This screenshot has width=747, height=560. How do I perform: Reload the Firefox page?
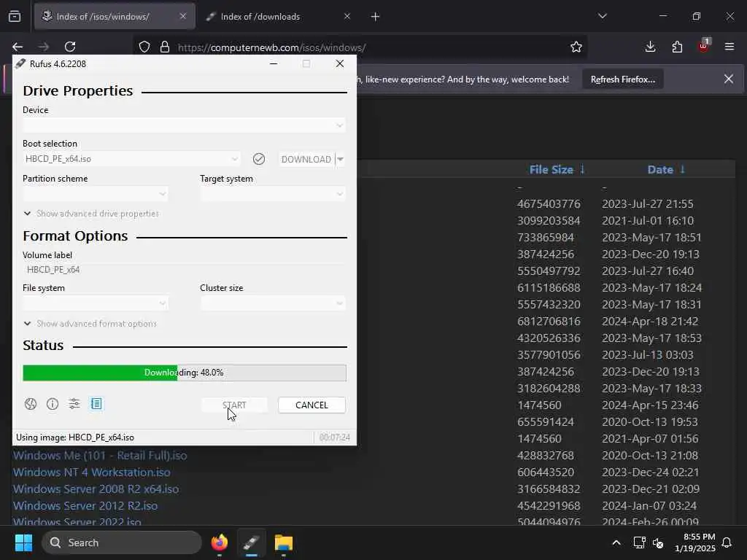[70, 47]
